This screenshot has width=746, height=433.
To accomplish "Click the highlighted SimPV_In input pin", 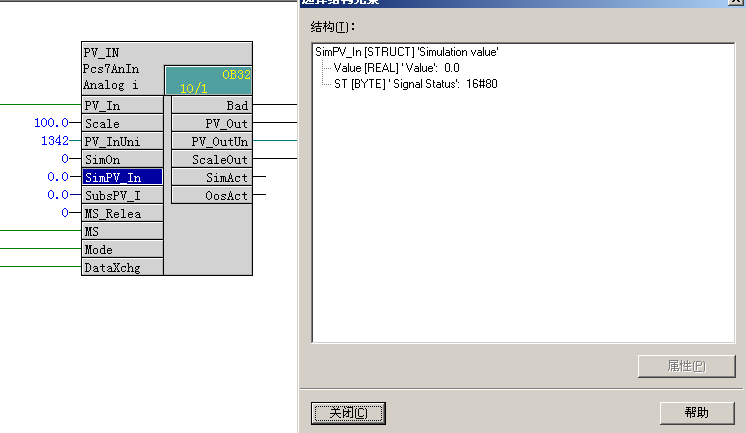I will coord(122,177).
